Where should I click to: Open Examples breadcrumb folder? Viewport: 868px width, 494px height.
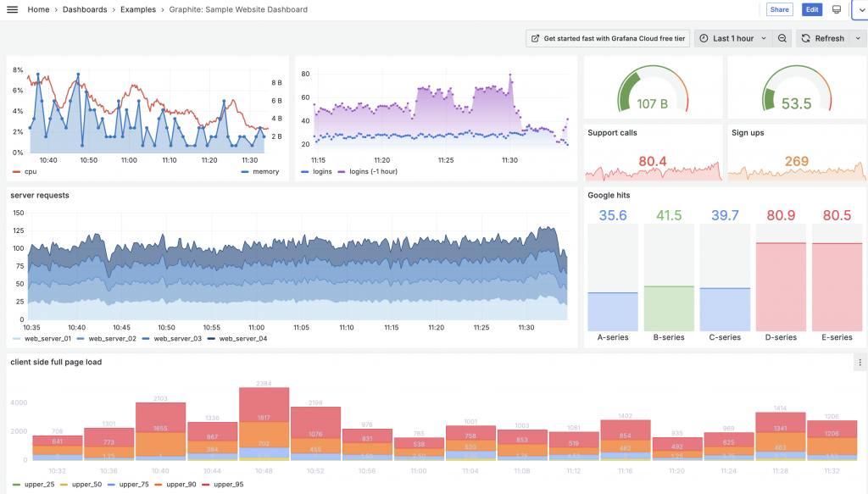coord(138,9)
